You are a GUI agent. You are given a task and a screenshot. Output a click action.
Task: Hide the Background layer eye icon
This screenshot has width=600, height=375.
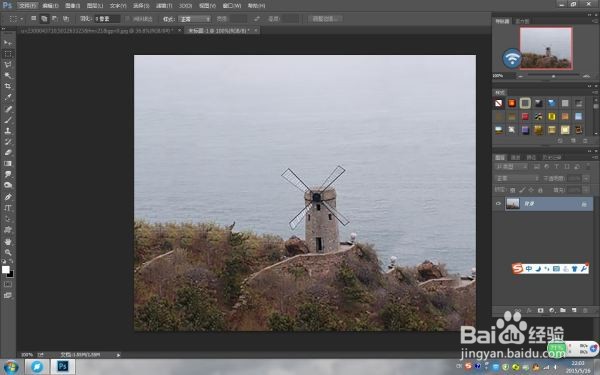pyautogui.click(x=498, y=204)
